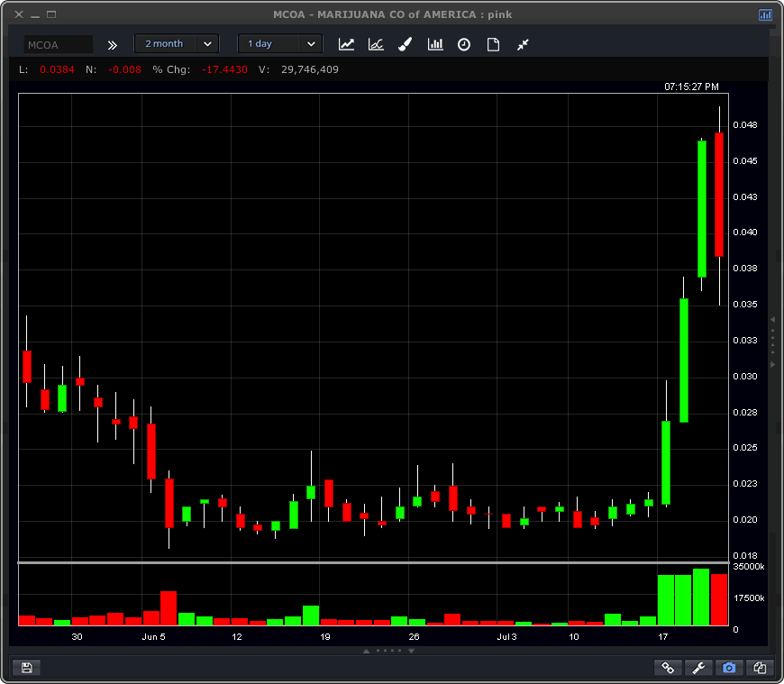Click the right-side panel expander handle

click(772, 342)
